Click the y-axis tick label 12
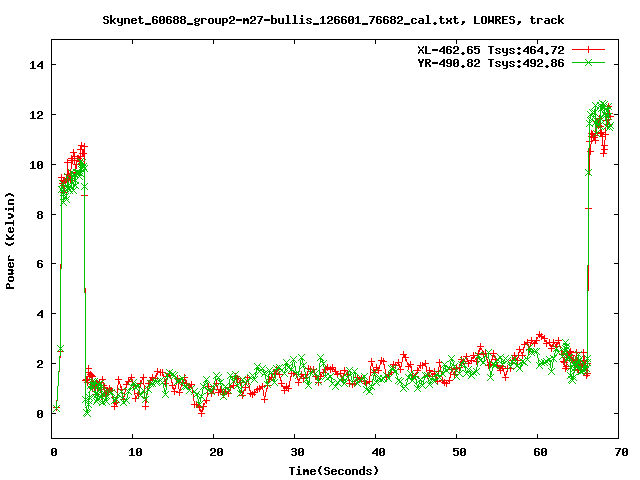Screen dimensions: 640x480 37,115
